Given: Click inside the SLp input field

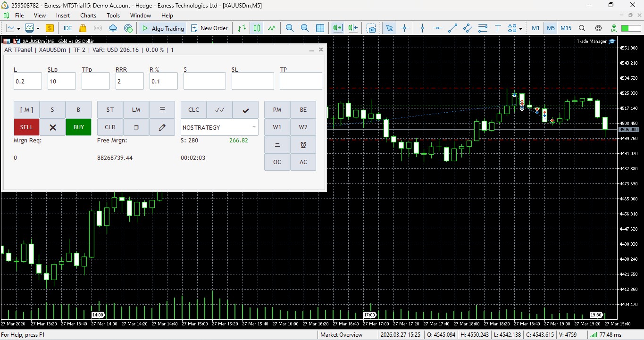Looking at the screenshot, I should pyautogui.click(x=61, y=81).
